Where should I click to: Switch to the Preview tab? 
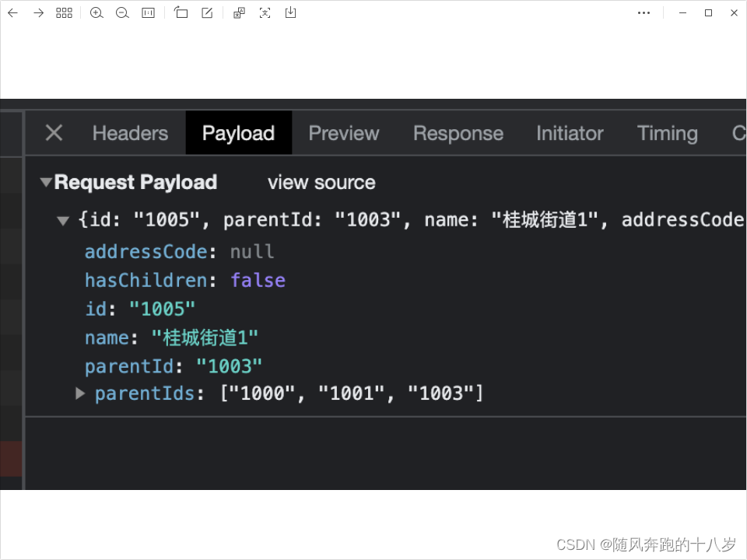pyautogui.click(x=343, y=132)
